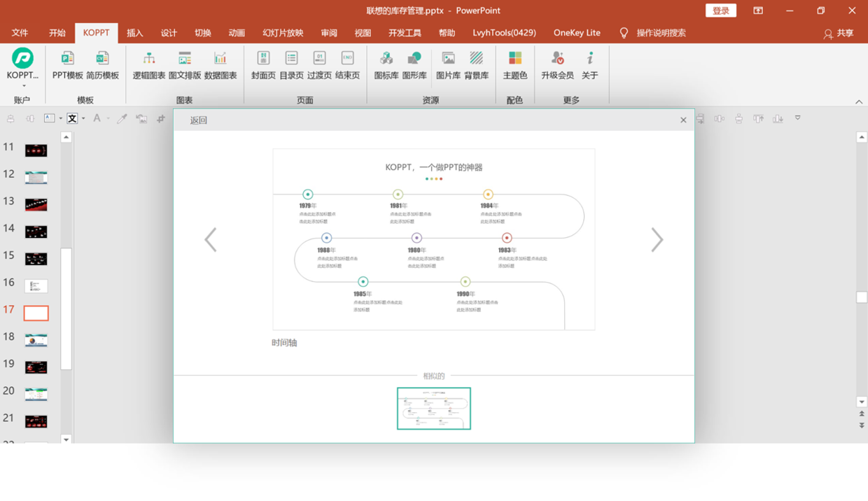Click the crop icon in quick toolbar
Viewport: 868px width, 501px height.
coord(161,119)
